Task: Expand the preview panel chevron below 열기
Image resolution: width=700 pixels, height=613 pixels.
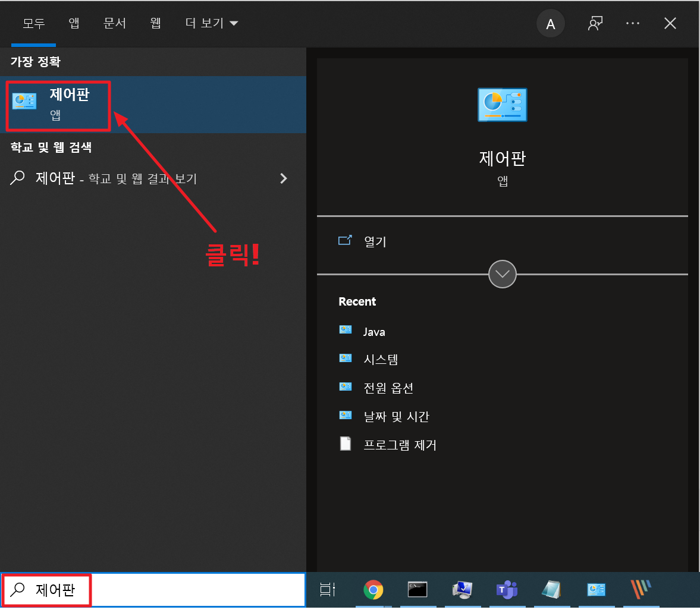Action: [x=502, y=274]
